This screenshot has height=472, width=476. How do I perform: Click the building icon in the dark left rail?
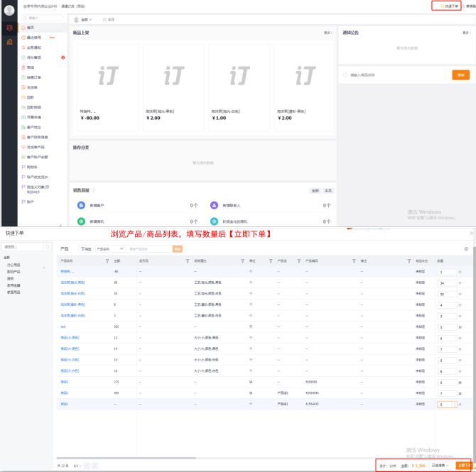click(x=9, y=42)
